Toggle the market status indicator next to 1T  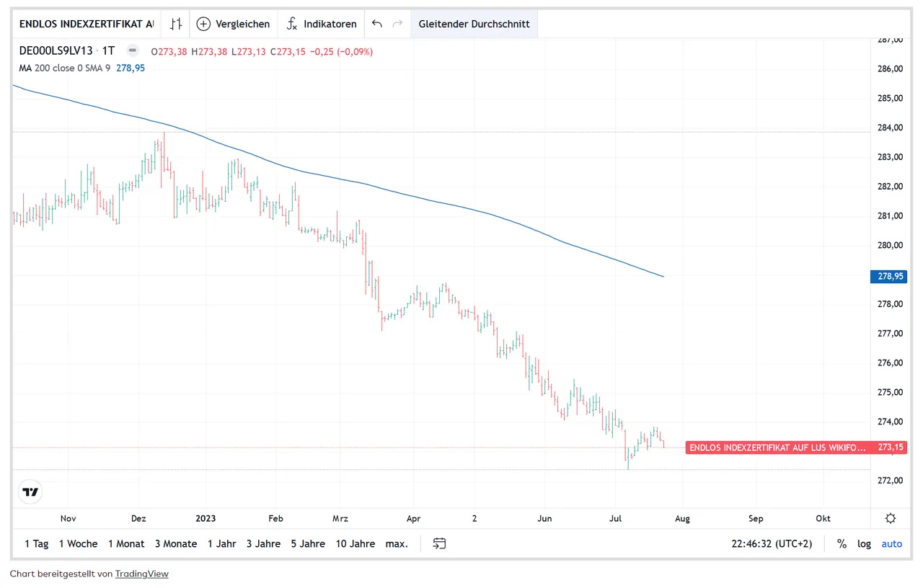pos(132,50)
